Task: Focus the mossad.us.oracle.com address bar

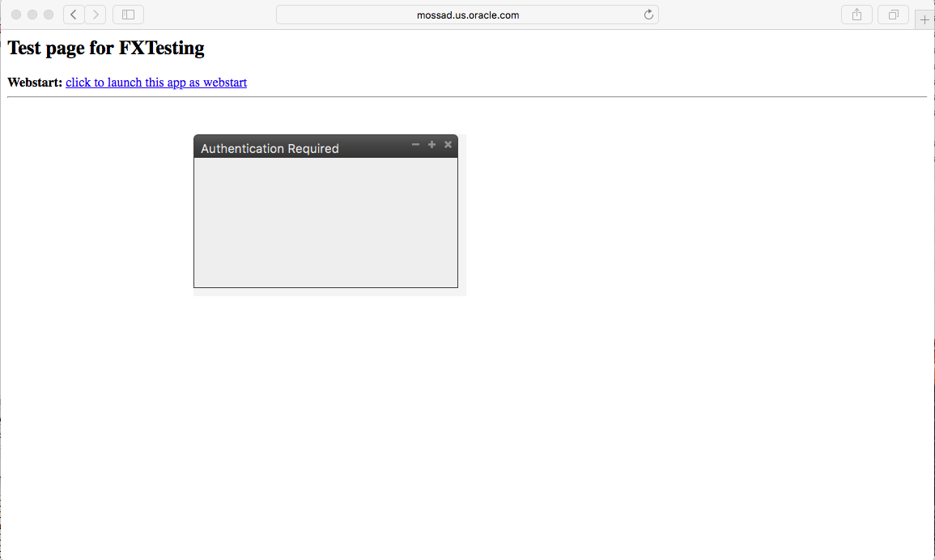Action: pos(467,15)
